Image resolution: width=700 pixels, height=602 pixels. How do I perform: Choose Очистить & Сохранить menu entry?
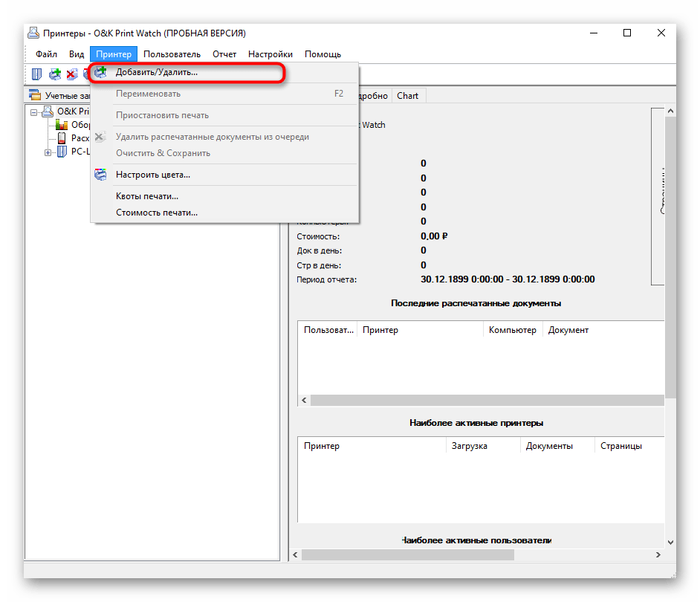224,153
